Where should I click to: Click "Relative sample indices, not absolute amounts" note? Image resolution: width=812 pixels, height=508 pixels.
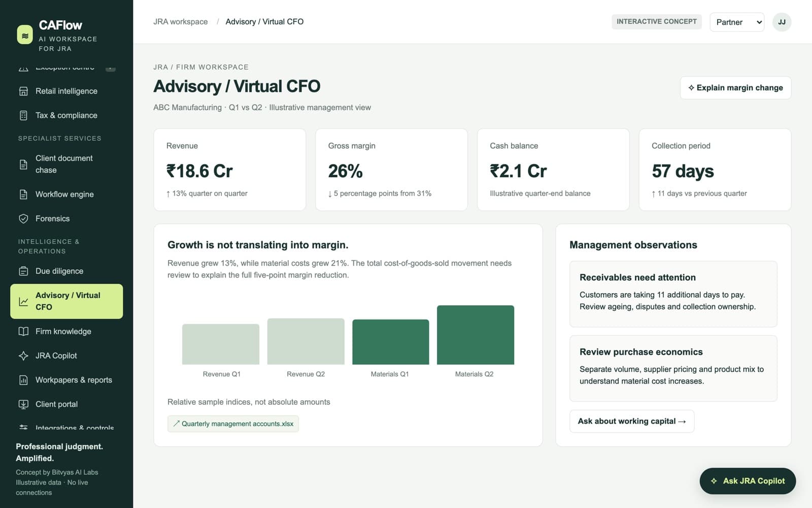(x=249, y=402)
